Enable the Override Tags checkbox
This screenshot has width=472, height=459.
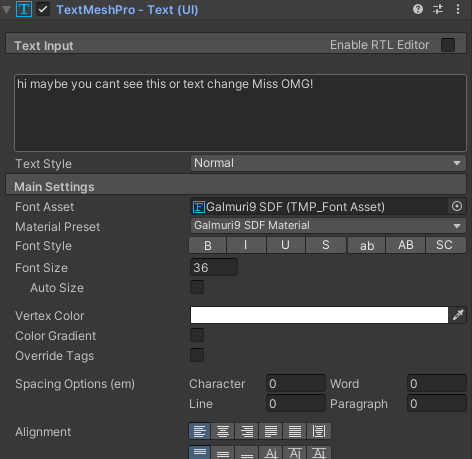(x=197, y=355)
